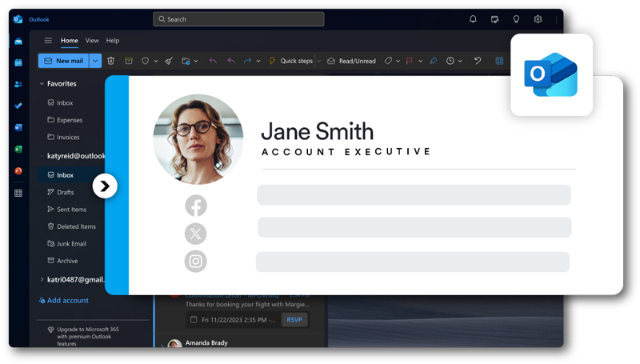The width and height of the screenshot is (640, 364).
Task: Switch to the Home tab
Action: click(x=70, y=40)
